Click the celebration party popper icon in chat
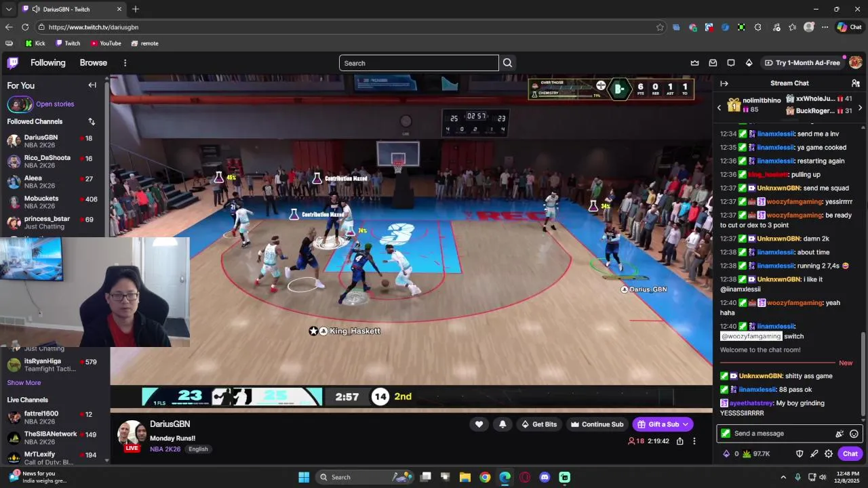The height and width of the screenshot is (488, 868). (x=840, y=434)
